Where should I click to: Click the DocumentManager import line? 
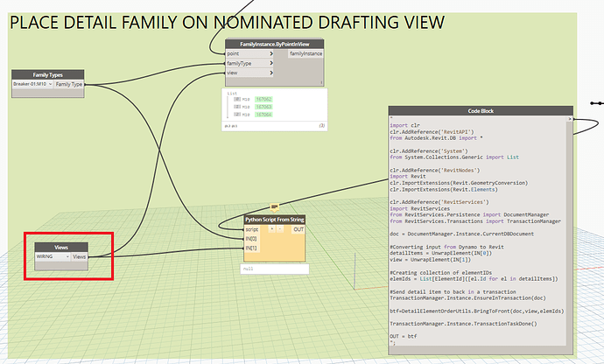[x=469, y=214]
